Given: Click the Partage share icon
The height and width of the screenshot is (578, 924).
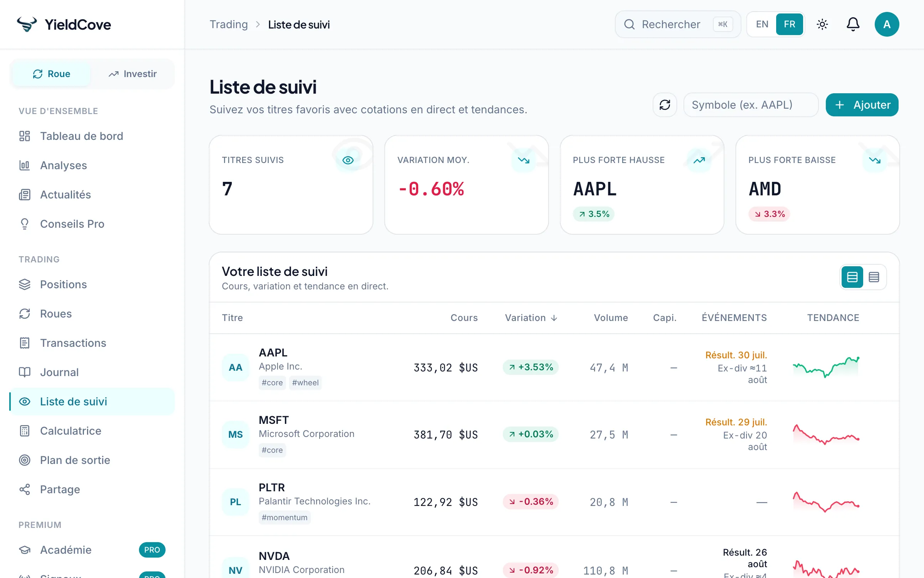Looking at the screenshot, I should pos(25,489).
